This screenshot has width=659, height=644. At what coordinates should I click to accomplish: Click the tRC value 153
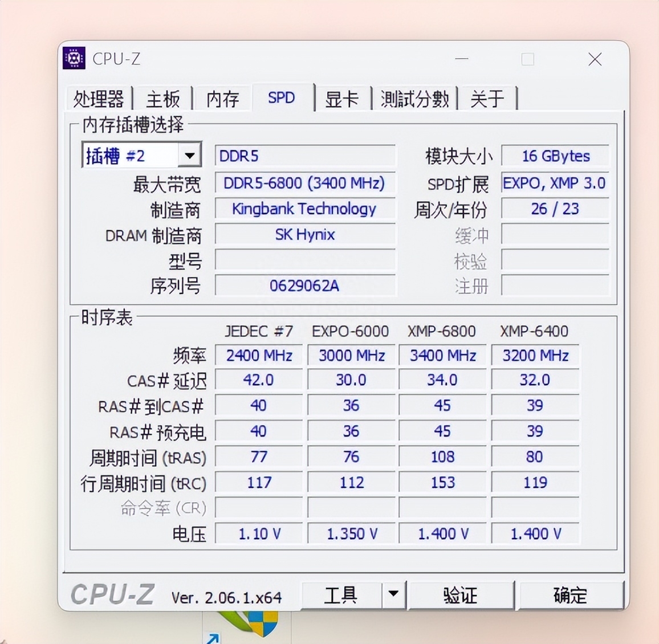tap(442, 482)
